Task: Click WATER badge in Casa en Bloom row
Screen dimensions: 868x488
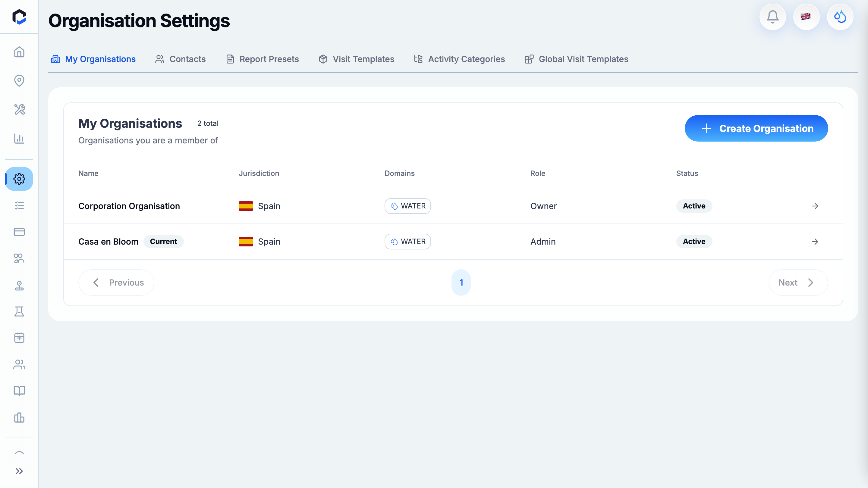Action: point(408,242)
